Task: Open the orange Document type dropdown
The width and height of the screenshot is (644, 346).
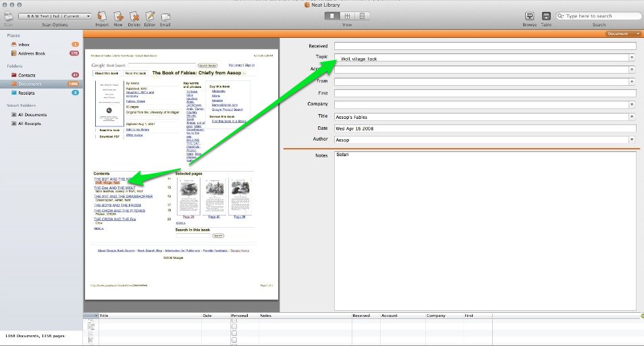Action: pyautogui.click(x=623, y=33)
